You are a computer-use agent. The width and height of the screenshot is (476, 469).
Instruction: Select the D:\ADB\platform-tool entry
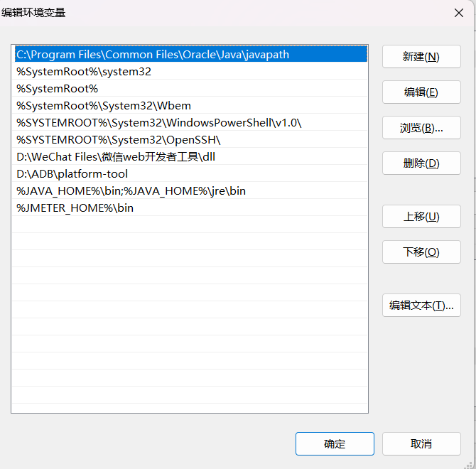coord(190,173)
